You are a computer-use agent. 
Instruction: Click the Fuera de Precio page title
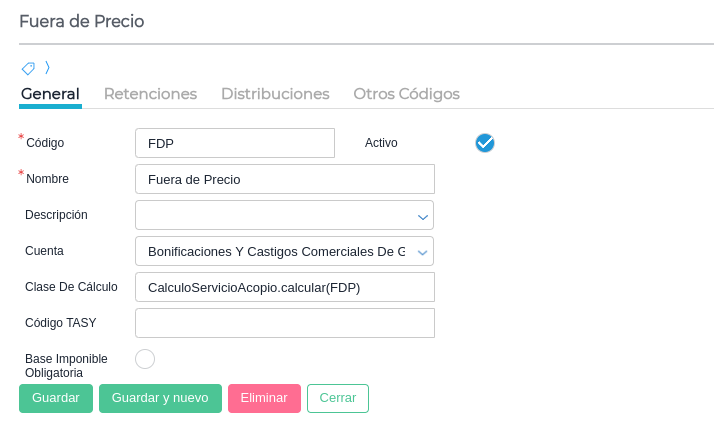coord(82,21)
